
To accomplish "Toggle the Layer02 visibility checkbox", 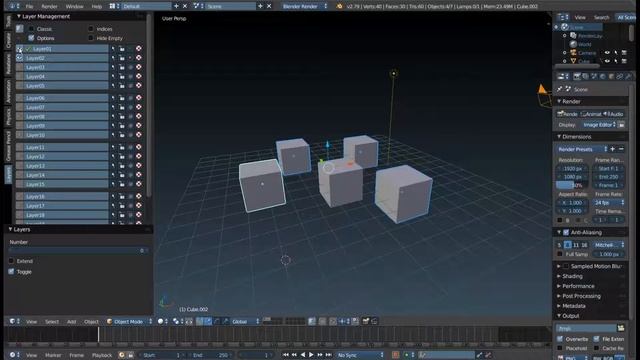I will point(20,58).
